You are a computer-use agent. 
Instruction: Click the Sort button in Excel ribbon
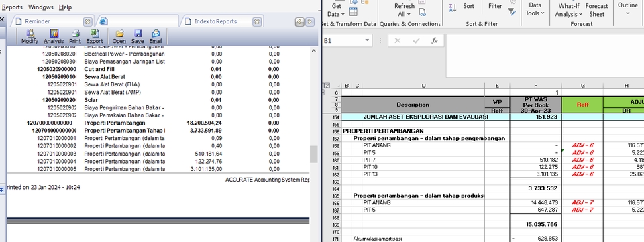pyautogui.click(x=469, y=6)
